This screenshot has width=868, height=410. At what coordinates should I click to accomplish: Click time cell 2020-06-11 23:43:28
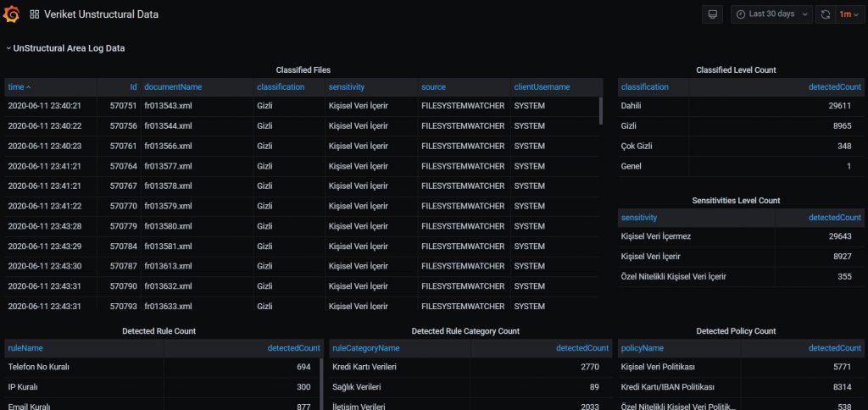click(x=45, y=225)
